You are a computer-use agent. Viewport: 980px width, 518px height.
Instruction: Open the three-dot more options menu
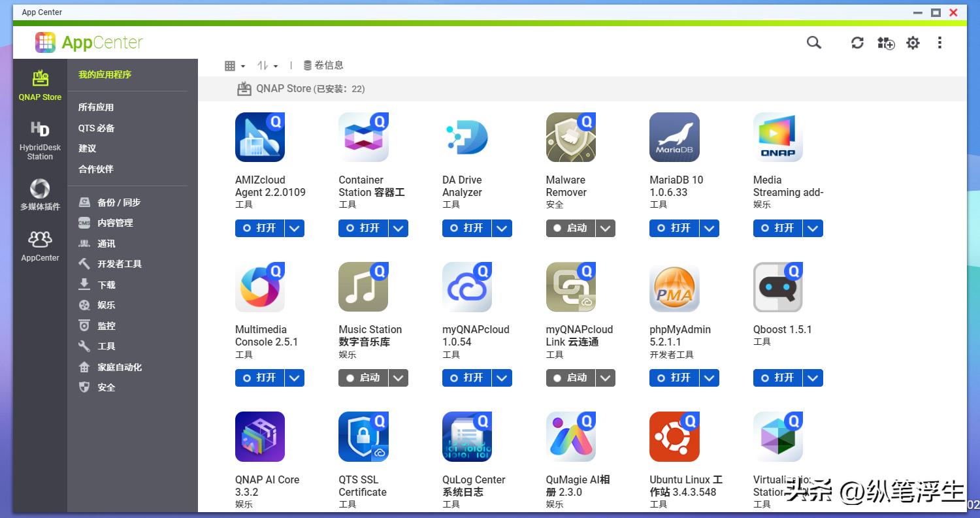click(939, 42)
